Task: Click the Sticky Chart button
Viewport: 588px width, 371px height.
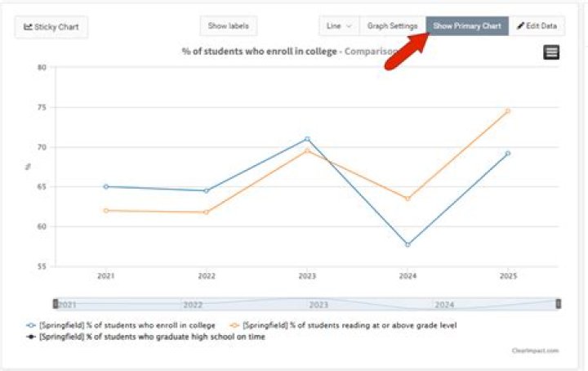Action: click(51, 27)
